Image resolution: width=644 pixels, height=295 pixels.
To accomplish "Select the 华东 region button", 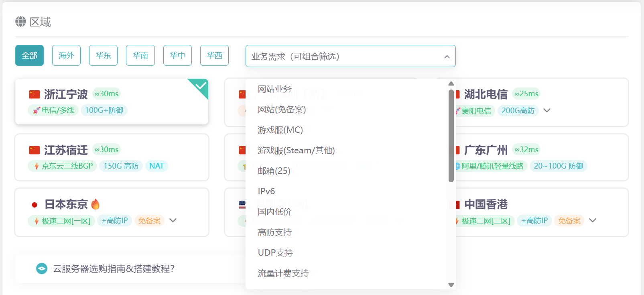I will (103, 55).
